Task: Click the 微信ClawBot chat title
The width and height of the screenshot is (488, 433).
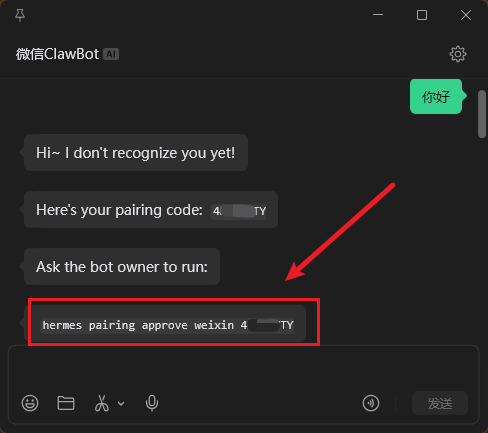Action: point(57,54)
